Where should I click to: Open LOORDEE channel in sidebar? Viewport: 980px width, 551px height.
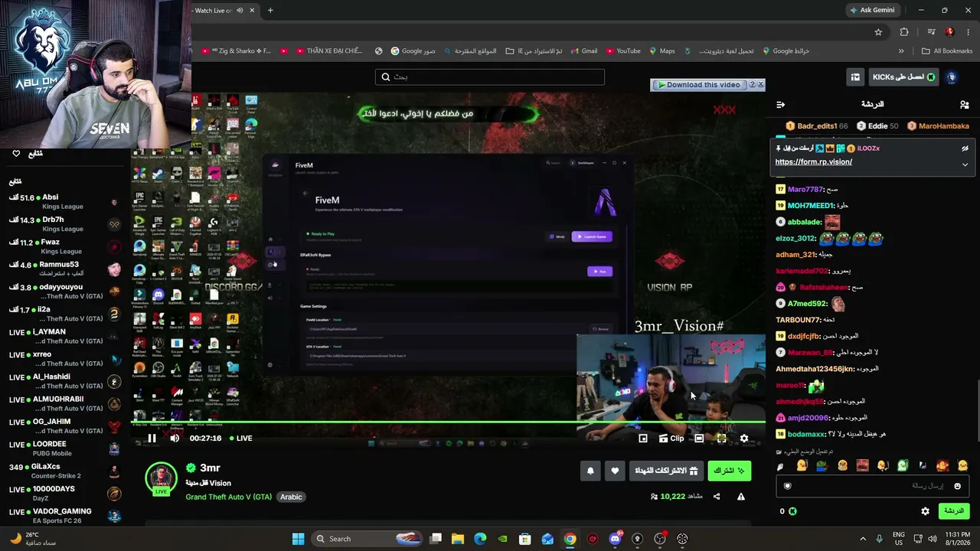click(65, 448)
